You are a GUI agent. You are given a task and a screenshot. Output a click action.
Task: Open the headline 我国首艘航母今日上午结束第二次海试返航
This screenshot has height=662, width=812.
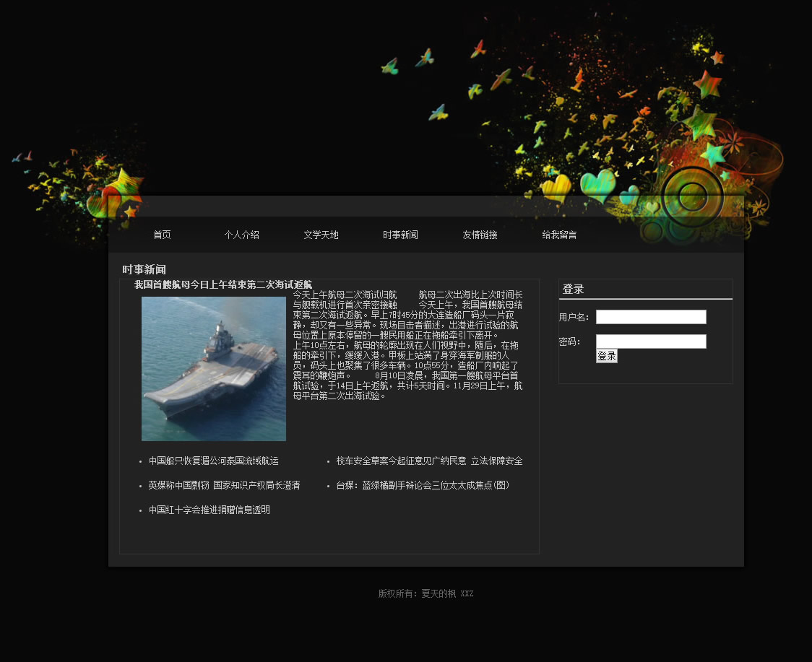click(223, 285)
